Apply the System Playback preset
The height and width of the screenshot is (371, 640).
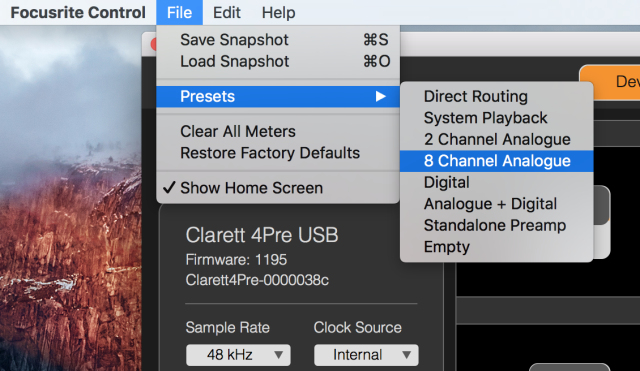click(496, 118)
